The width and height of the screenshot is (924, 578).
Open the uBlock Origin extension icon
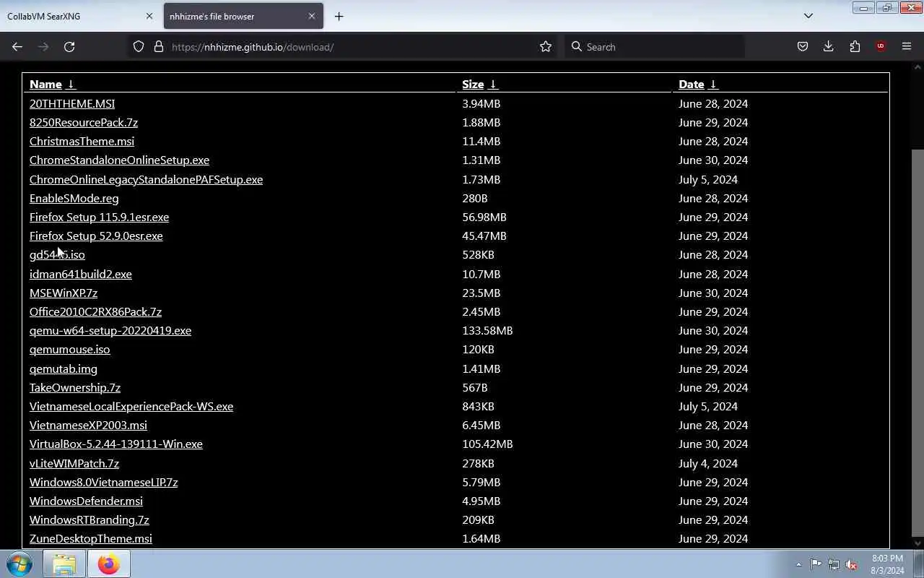tap(881, 46)
